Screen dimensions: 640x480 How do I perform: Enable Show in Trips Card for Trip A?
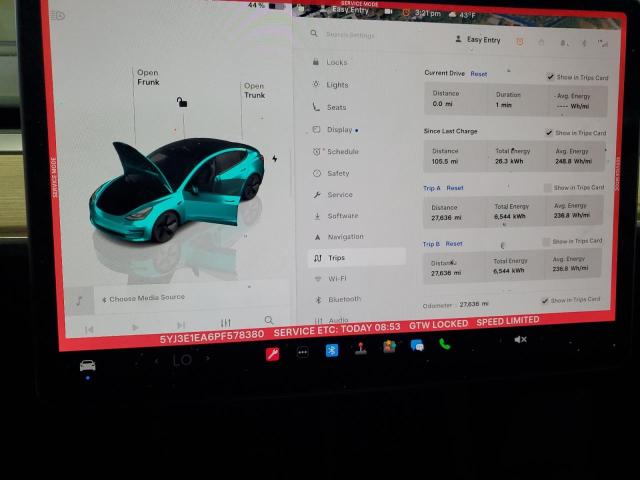click(x=547, y=187)
